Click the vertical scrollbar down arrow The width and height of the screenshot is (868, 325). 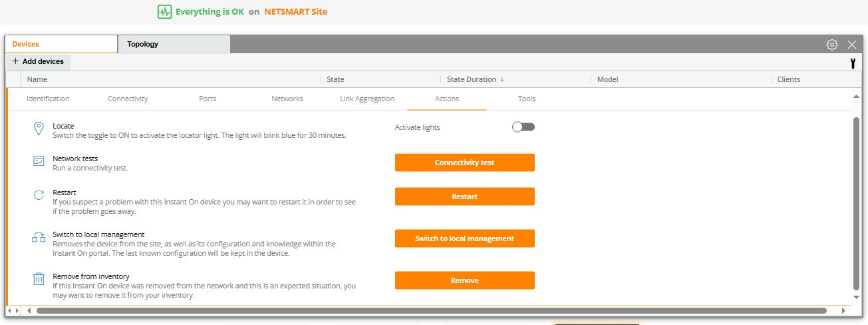[856, 297]
